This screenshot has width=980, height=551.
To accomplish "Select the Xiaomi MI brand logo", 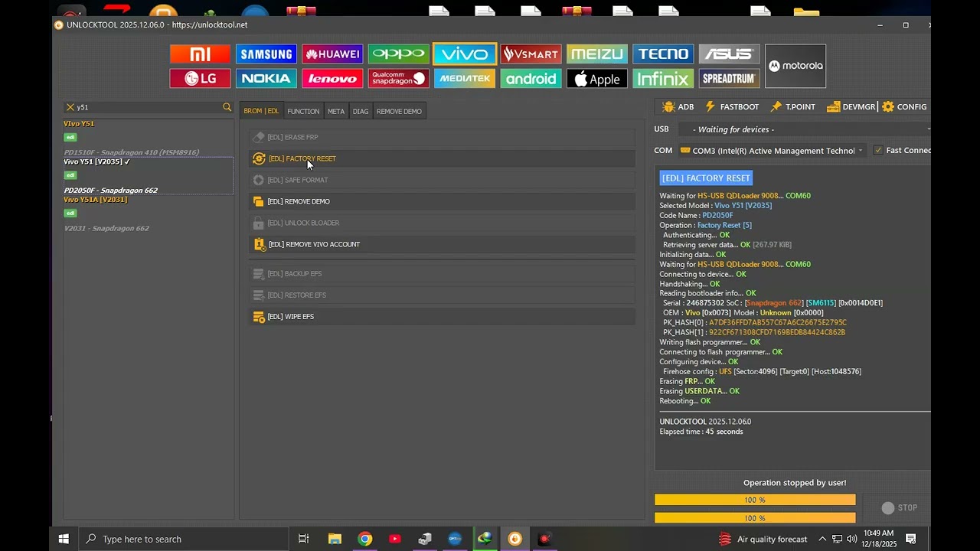I will (x=200, y=54).
